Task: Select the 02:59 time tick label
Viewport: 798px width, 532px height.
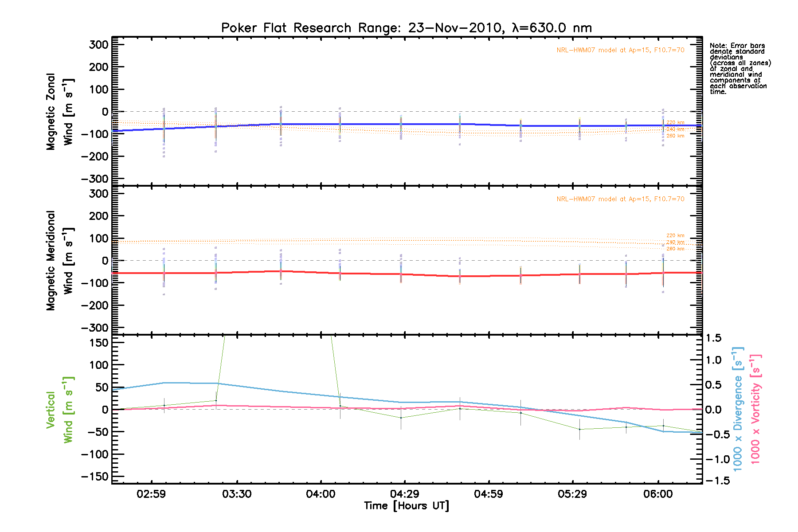Action: (151, 494)
